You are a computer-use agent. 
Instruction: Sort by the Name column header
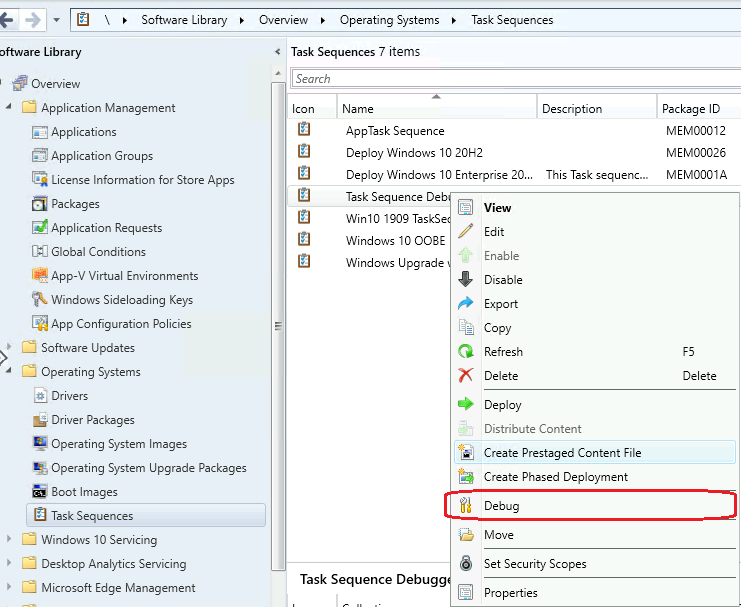point(437,108)
